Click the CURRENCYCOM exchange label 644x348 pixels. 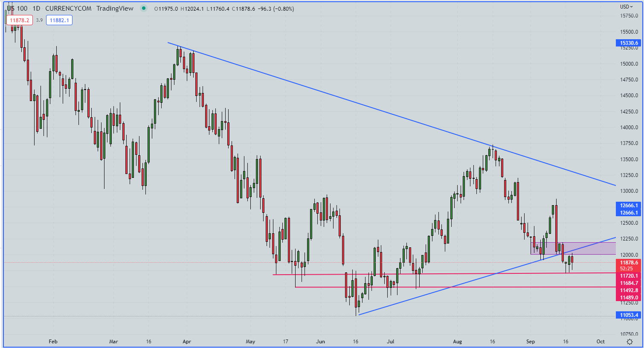[x=68, y=9]
